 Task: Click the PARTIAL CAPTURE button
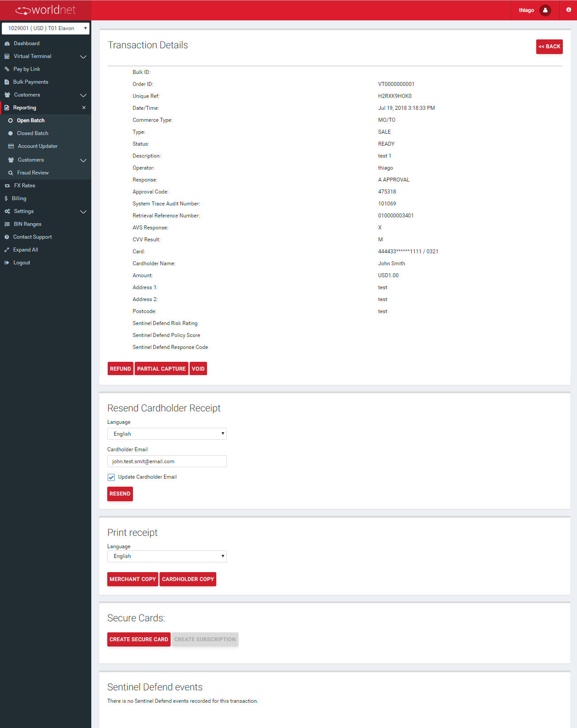coord(161,368)
